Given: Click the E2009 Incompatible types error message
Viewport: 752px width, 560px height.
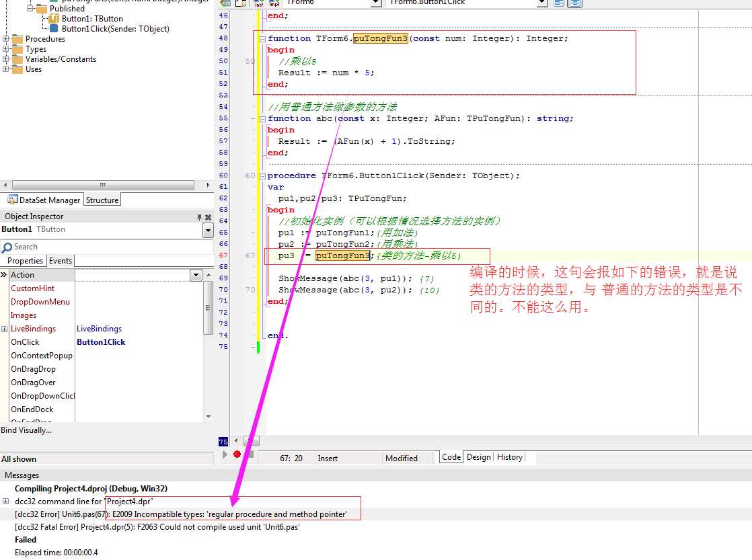Looking at the screenshot, I should coord(181,514).
